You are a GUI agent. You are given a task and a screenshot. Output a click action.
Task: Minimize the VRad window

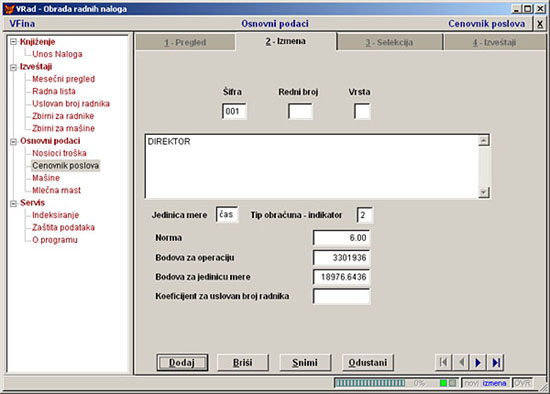tap(516, 9)
